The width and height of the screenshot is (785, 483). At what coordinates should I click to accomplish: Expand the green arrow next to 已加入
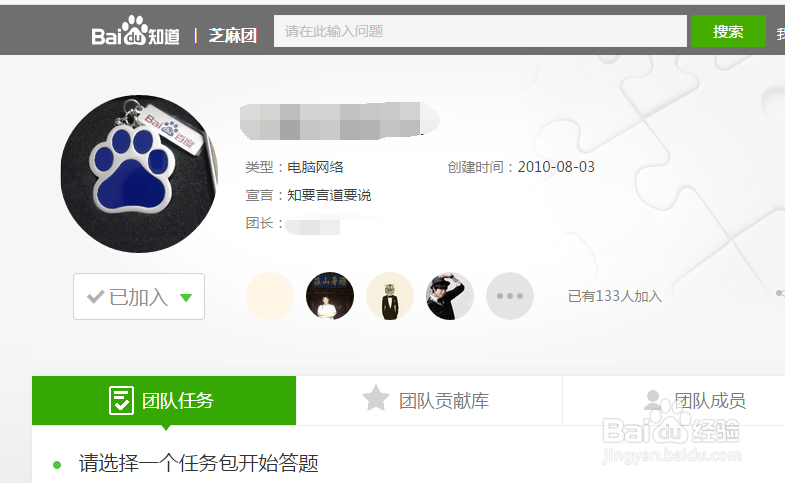186,298
